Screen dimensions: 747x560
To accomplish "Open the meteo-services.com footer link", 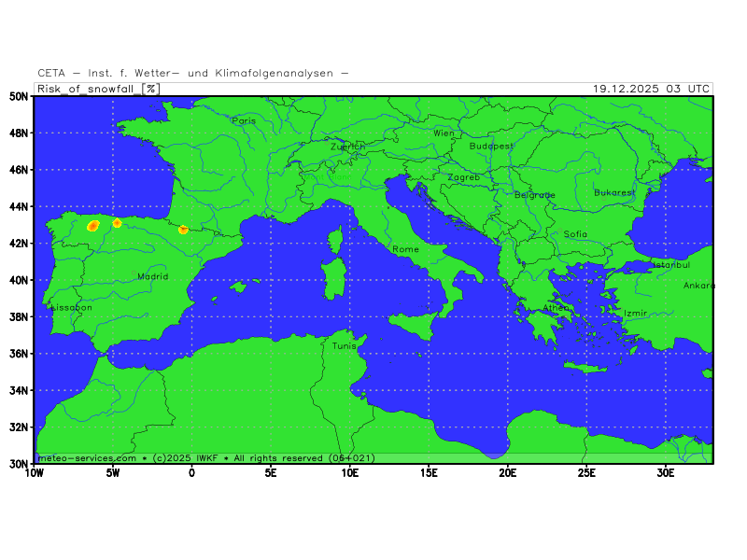I will pos(87,458).
